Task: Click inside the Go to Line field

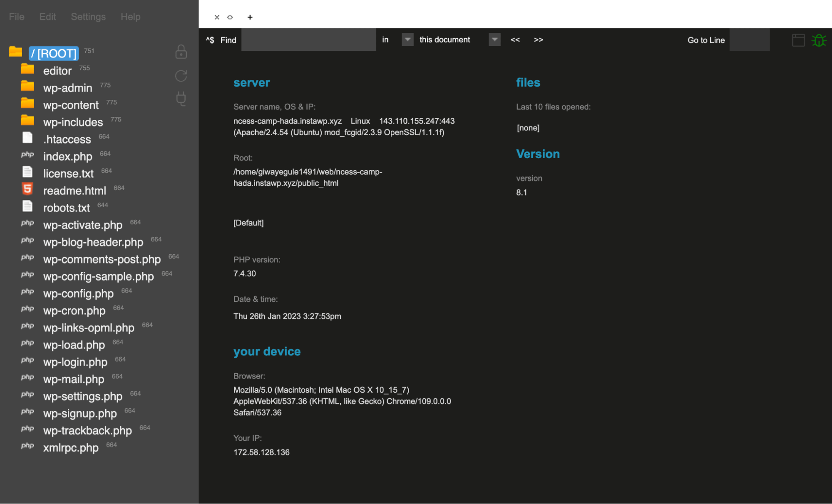Action: (x=749, y=40)
